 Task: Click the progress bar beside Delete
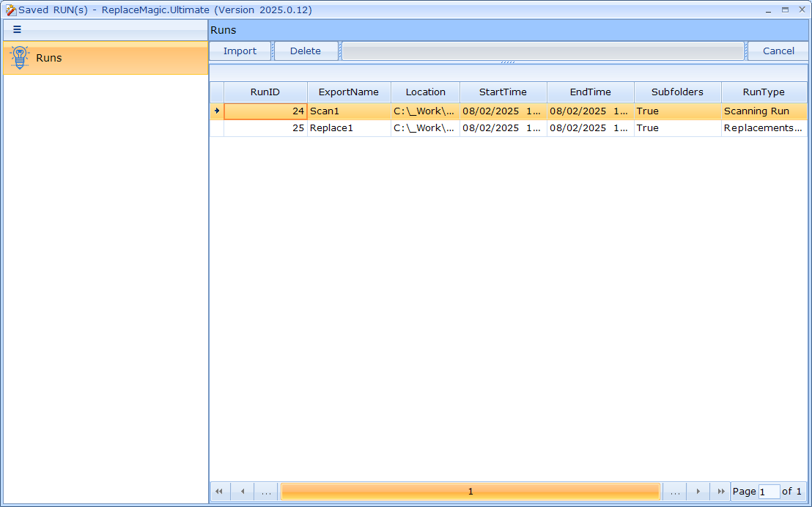point(542,52)
